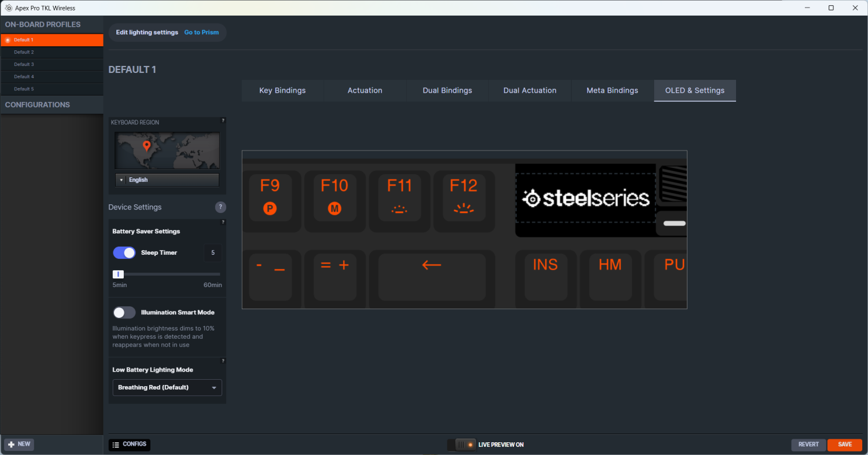868x455 pixels.
Task: Select the INS key on preview
Action: pos(545,276)
